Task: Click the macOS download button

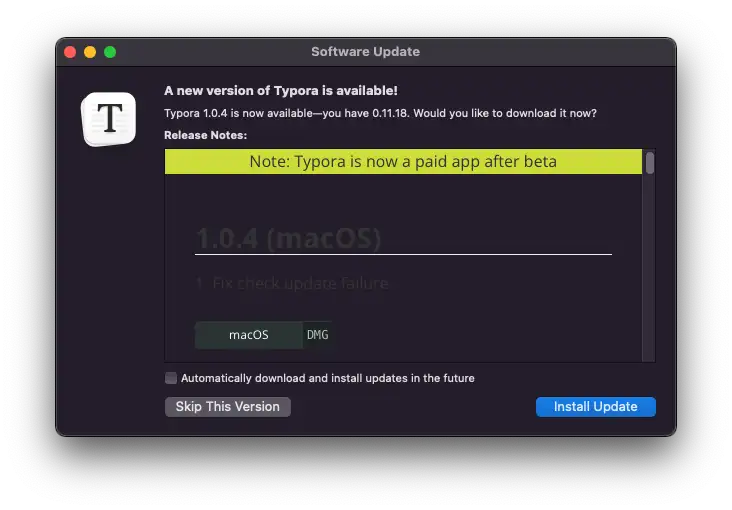Action: [x=248, y=335]
